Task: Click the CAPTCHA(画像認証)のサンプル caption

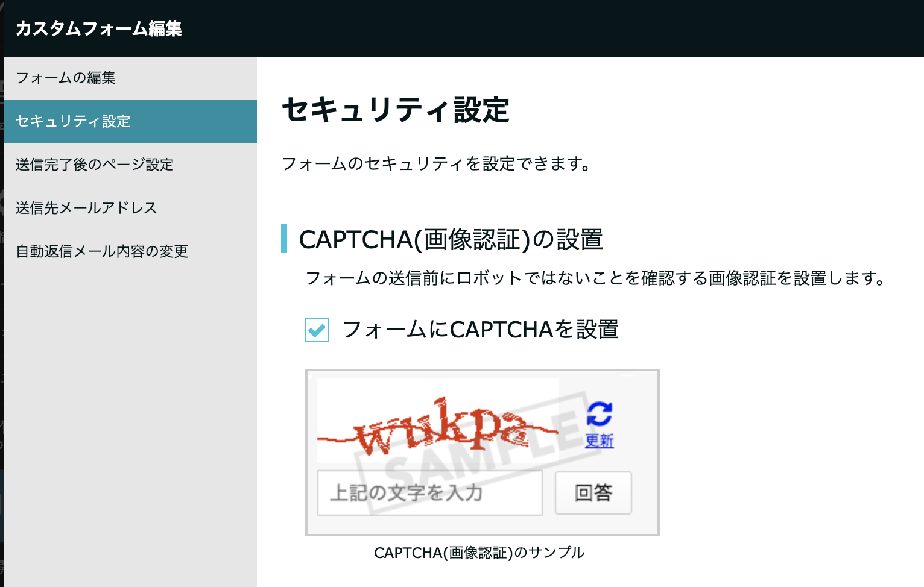Action: [479, 553]
